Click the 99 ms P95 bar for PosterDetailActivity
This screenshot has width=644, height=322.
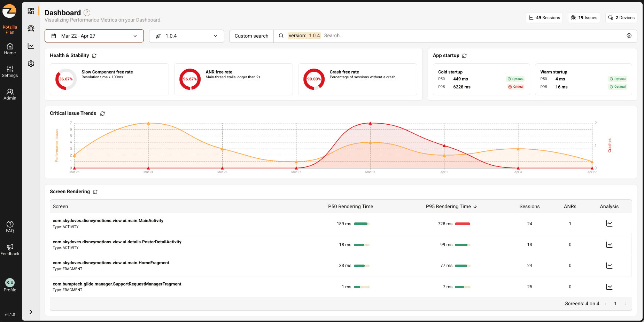tap(463, 245)
